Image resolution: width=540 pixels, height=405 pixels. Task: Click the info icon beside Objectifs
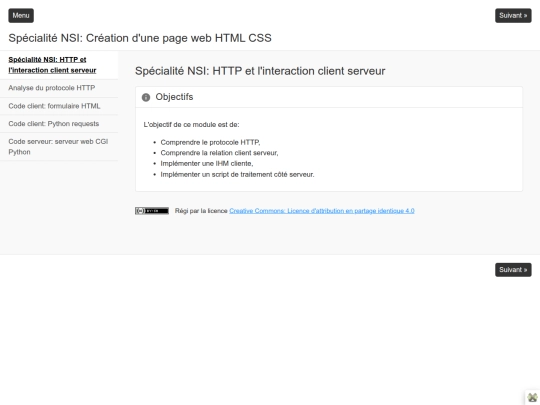146,97
